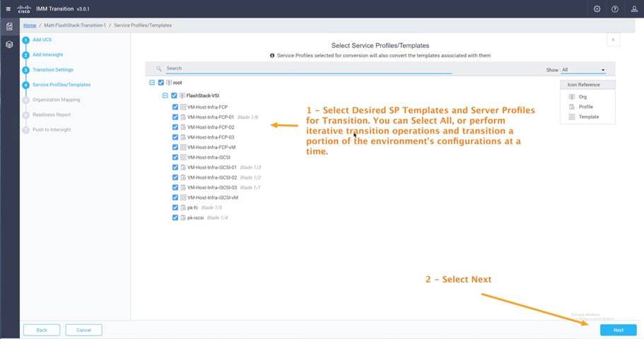Uncheck the VM-Host-Infra-FCP-03 checkbox
The width and height of the screenshot is (644, 339).
click(175, 137)
